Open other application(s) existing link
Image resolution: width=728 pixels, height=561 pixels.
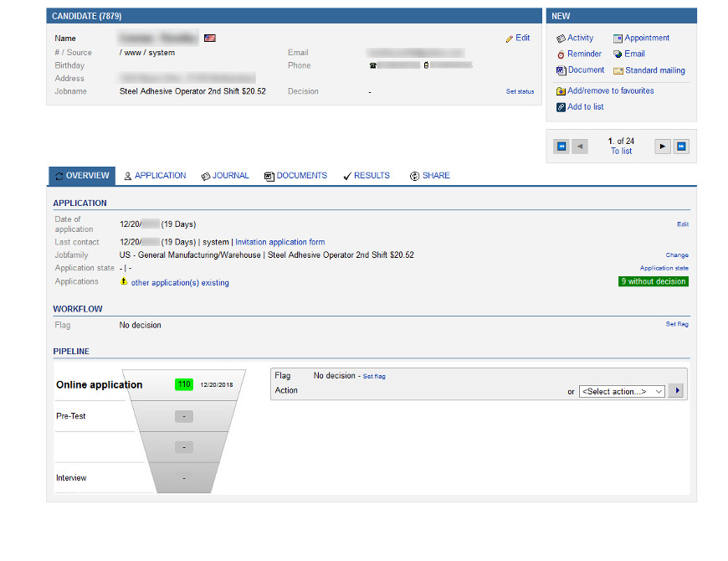pyautogui.click(x=180, y=283)
